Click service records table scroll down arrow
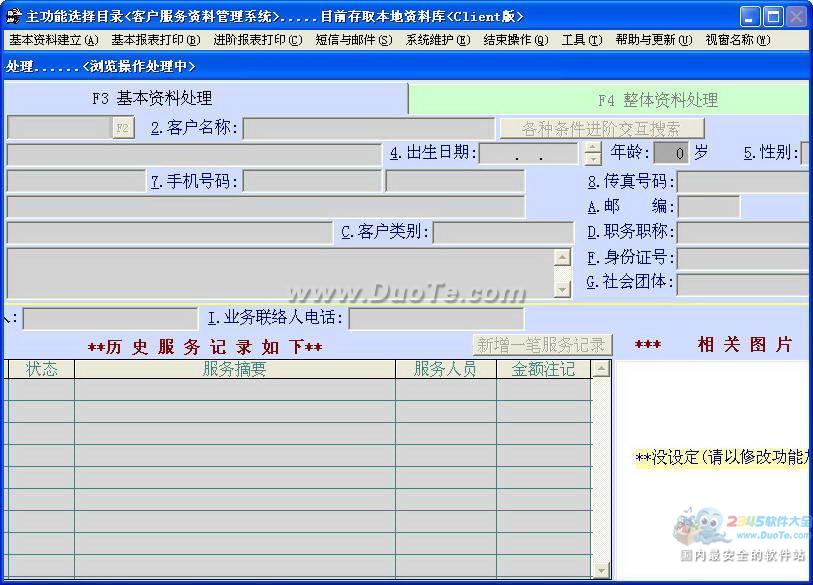The height and width of the screenshot is (585, 813). click(601, 570)
